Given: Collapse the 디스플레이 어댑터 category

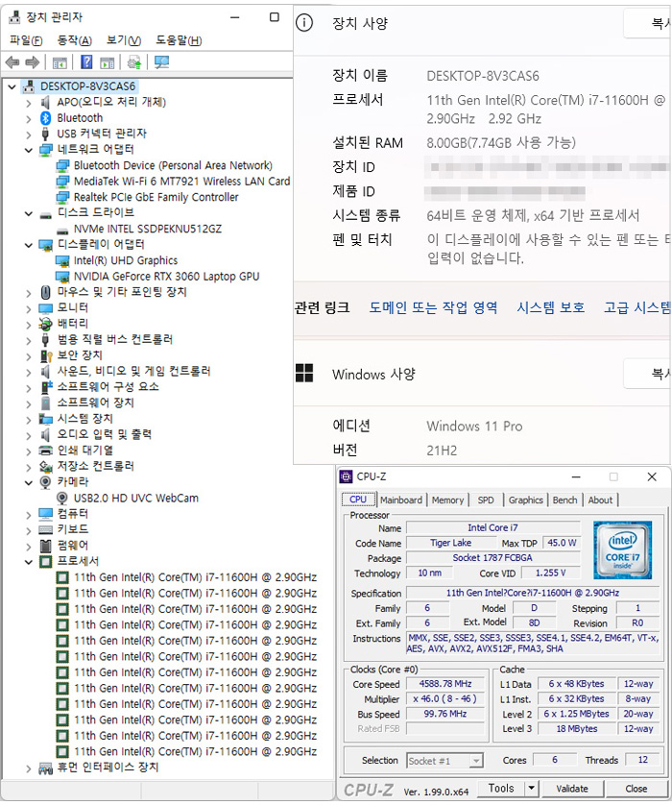Looking at the screenshot, I should (29, 245).
